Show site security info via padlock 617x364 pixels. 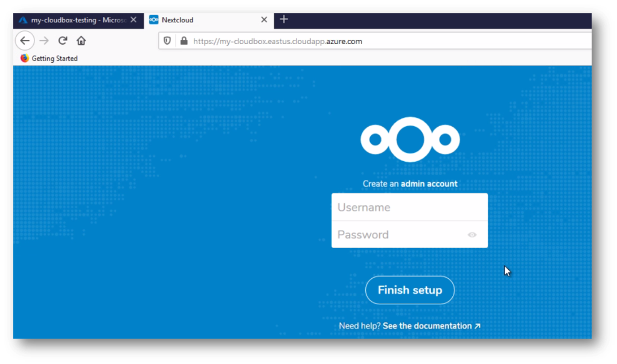click(184, 41)
